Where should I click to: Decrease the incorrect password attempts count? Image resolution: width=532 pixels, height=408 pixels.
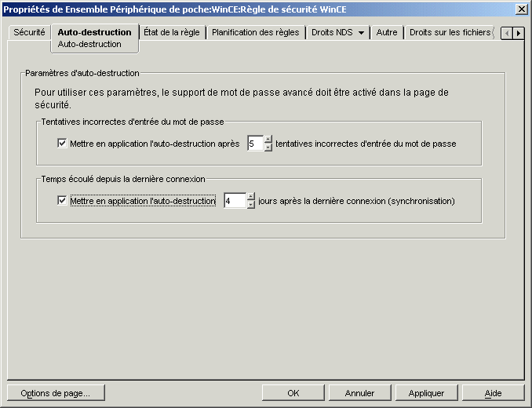pos(268,148)
